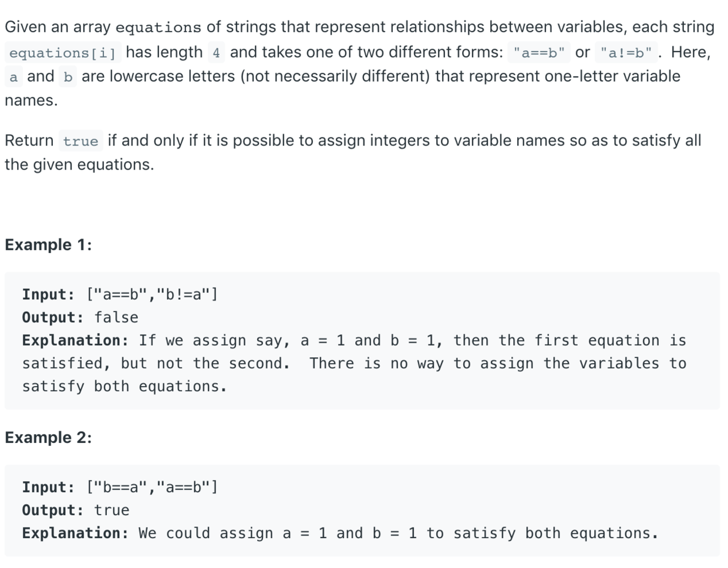Screen dimensions: 728x568
Task: Click Example 2 input array ["b==a","a==b"]
Action: coord(152,487)
